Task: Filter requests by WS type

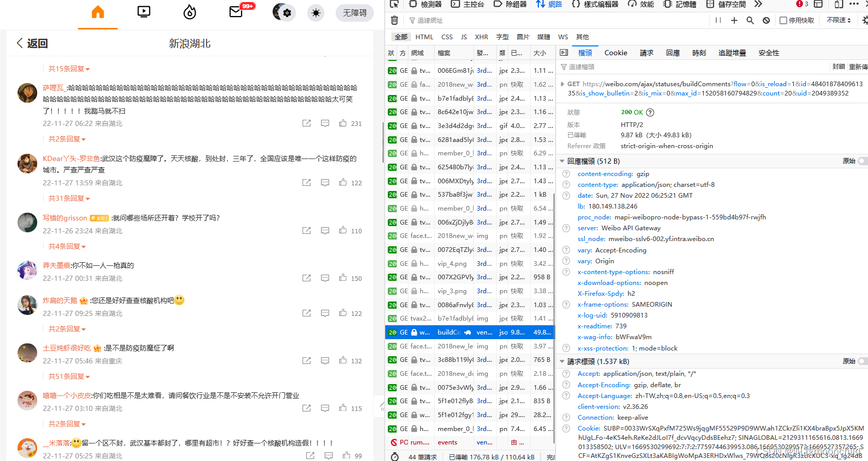Action: (x=563, y=37)
